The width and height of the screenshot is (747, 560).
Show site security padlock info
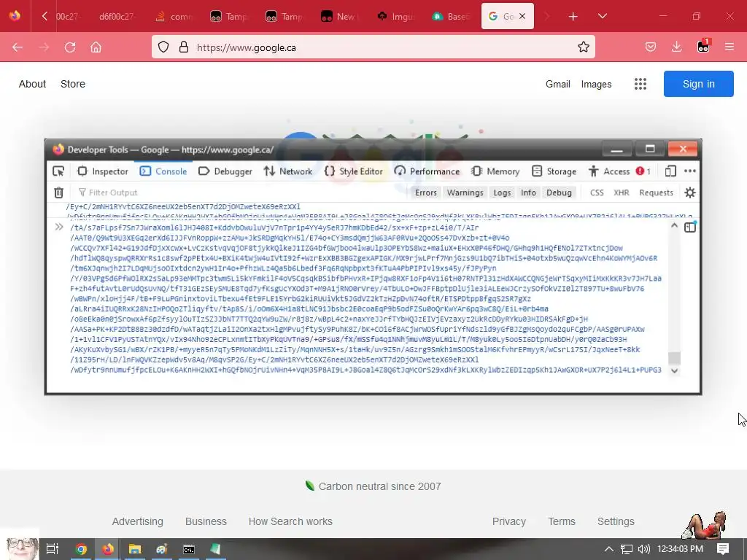(183, 47)
